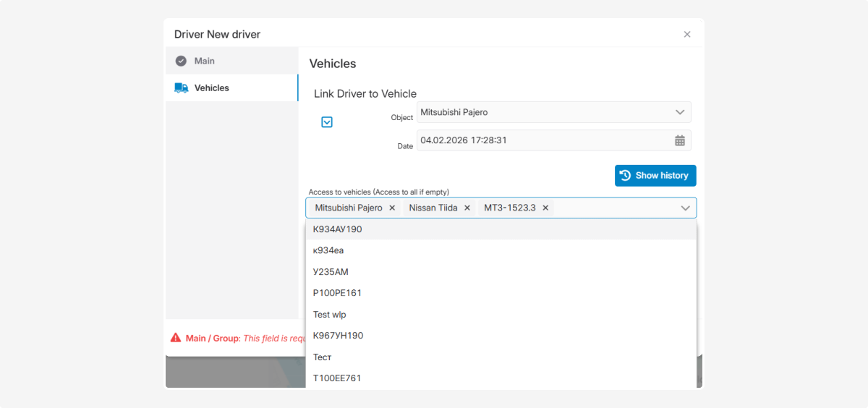The image size is (868, 408).
Task: Select Т100ЕЕ761 from the list
Action: [x=337, y=378]
